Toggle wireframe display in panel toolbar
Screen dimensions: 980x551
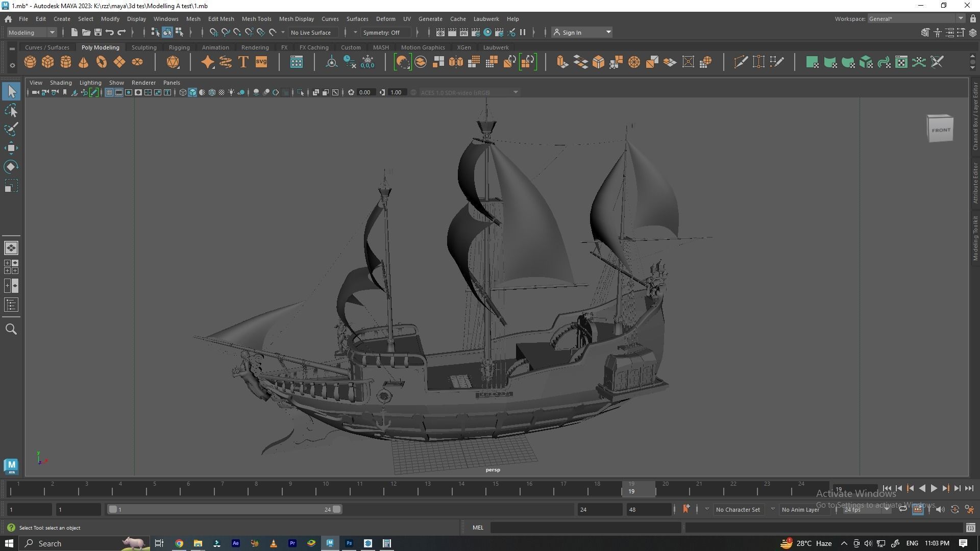coord(183,92)
